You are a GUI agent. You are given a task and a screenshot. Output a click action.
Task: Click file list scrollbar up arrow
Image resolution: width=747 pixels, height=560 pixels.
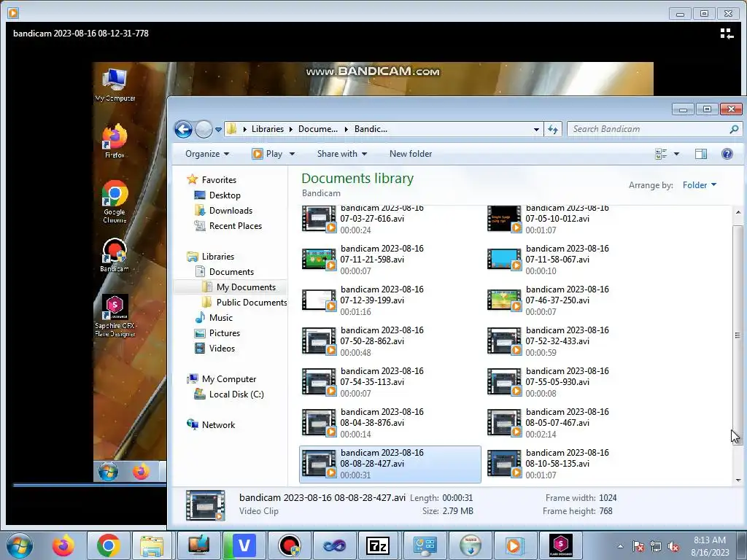(738, 212)
